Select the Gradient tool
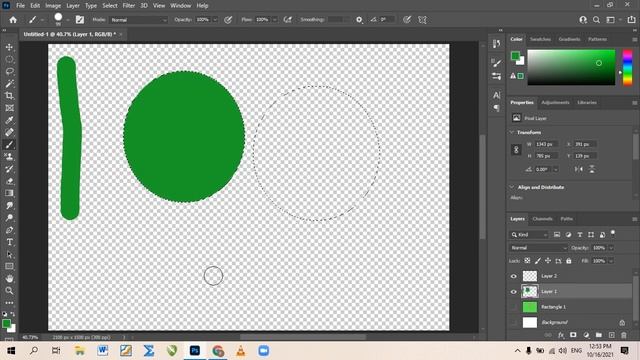Screen dimensions: 640x360 coord(9,193)
